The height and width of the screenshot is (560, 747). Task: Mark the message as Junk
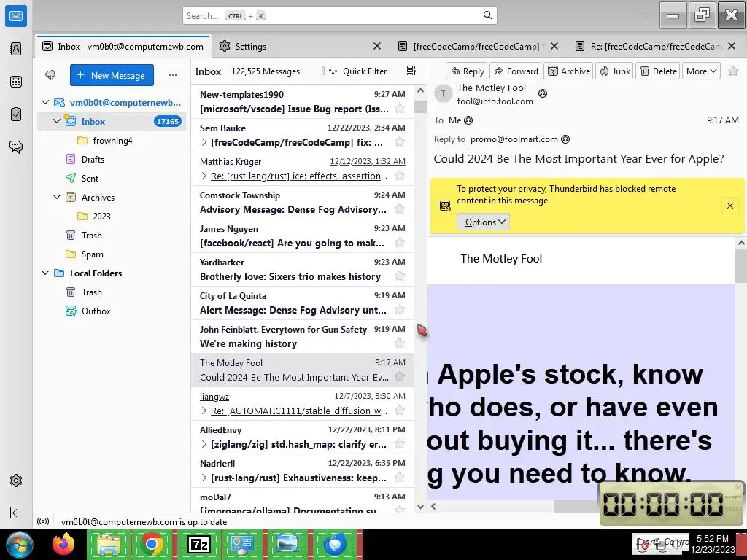tap(614, 71)
